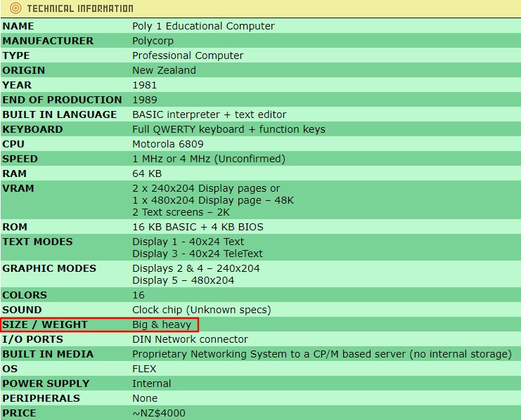Click 'Professional Computer' value

[188, 55]
